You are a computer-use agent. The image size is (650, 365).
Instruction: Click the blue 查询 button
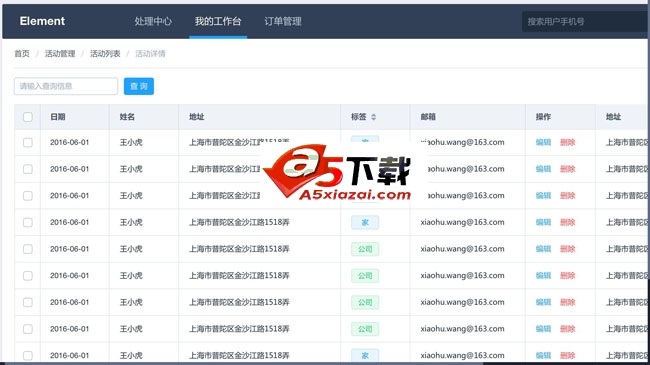point(139,86)
